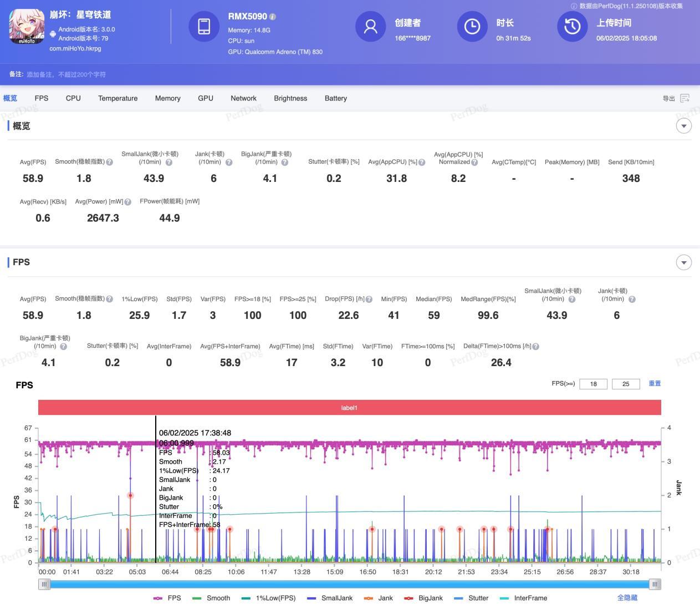This screenshot has width=700, height=604.
Task: Click the phone device icon
Action: tap(204, 26)
